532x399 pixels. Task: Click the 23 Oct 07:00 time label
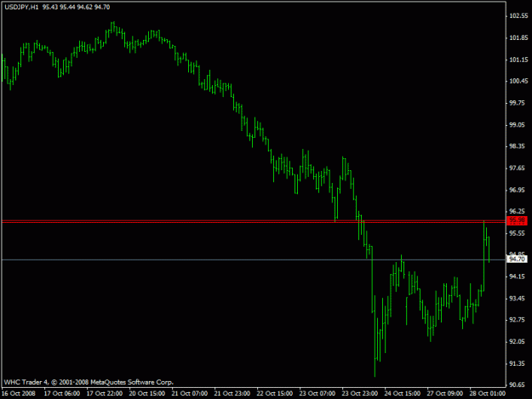(x=317, y=394)
